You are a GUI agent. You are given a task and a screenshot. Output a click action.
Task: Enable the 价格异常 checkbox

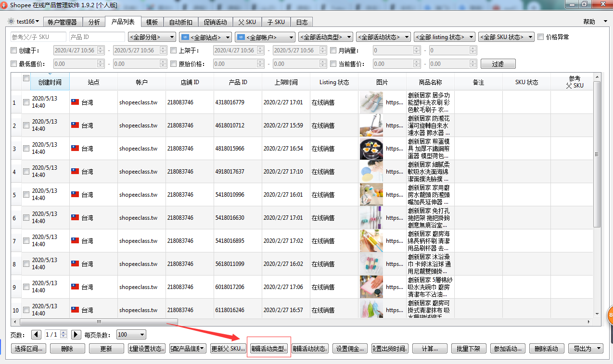pos(541,37)
